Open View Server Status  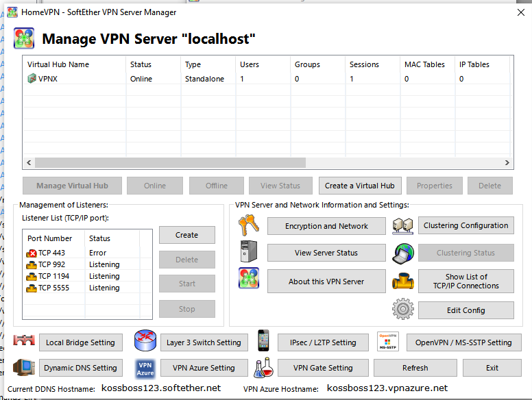[x=326, y=253]
